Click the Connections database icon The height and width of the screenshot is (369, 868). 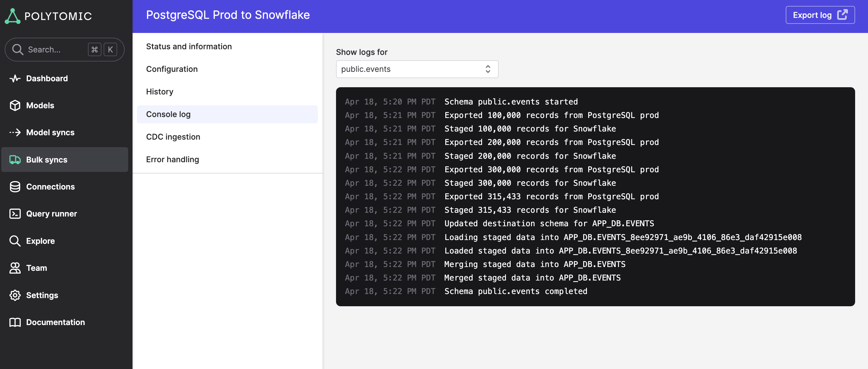coord(15,186)
